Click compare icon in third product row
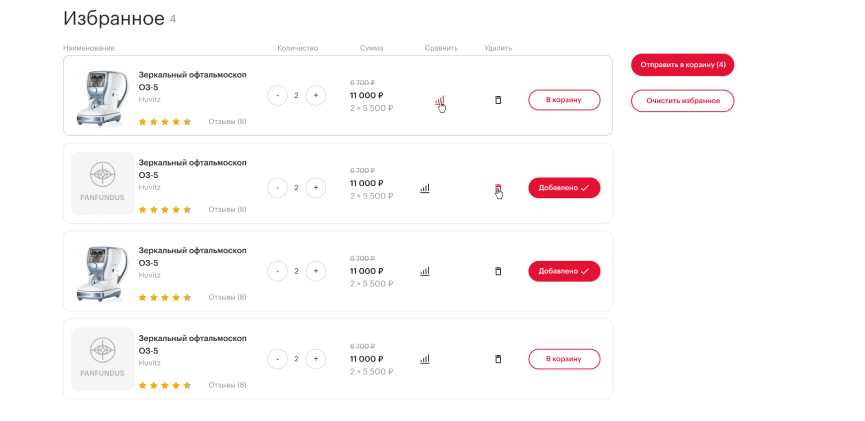 click(x=425, y=271)
